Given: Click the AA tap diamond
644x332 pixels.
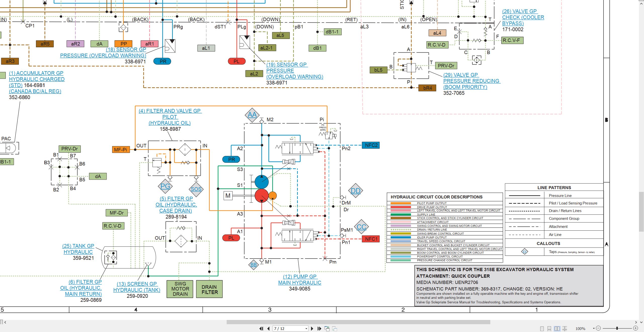Looking at the screenshot, I should coord(252,115).
